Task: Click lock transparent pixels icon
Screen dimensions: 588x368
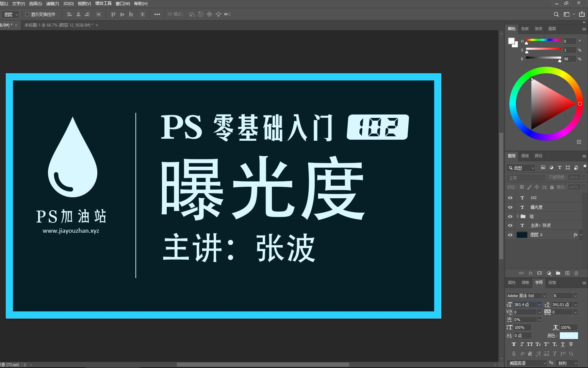Action: point(522,187)
